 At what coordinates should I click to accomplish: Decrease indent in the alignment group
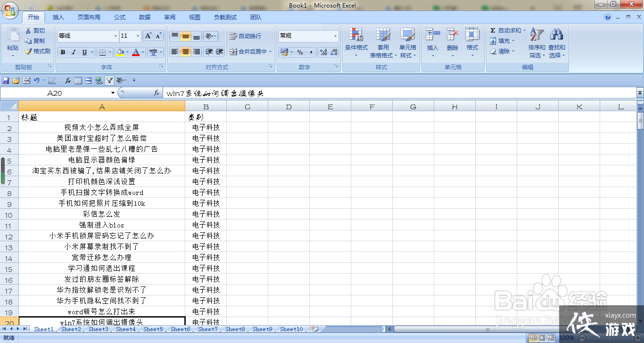[x=208, y=52]
